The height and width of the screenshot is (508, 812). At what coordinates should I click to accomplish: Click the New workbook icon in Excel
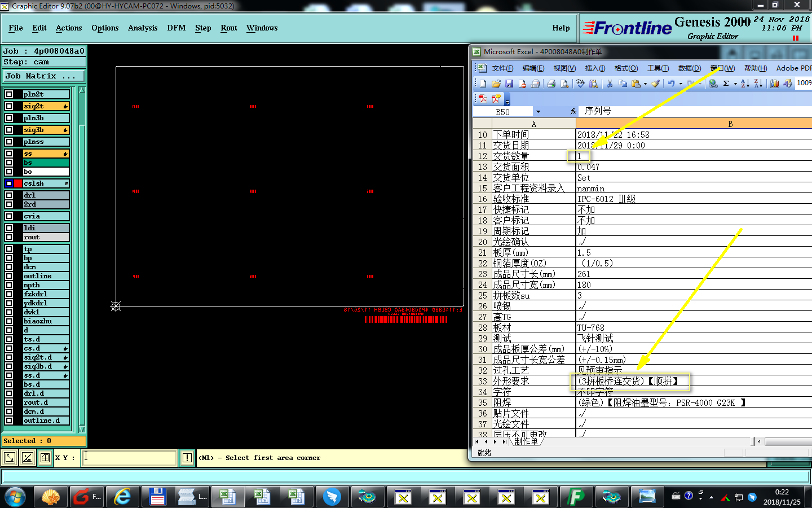coord(483,84)
